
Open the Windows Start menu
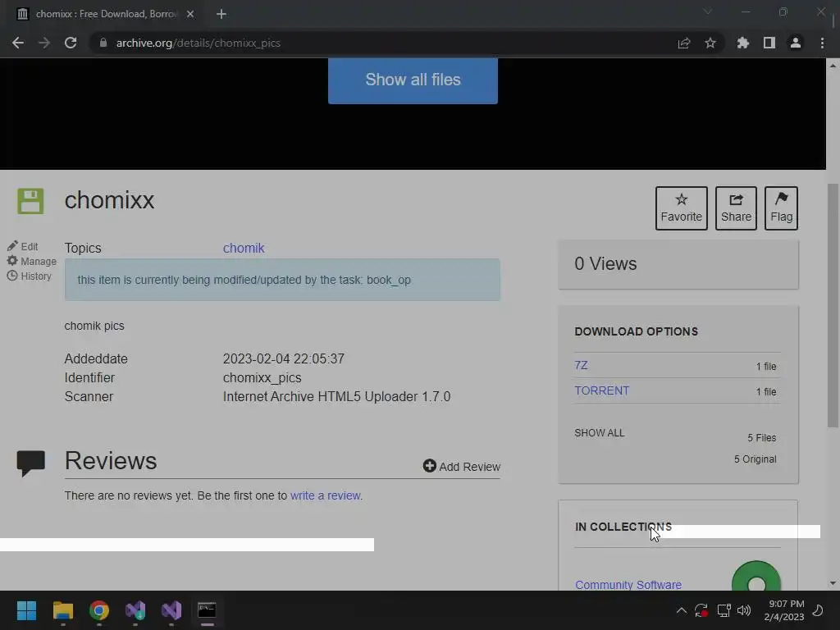26,610
